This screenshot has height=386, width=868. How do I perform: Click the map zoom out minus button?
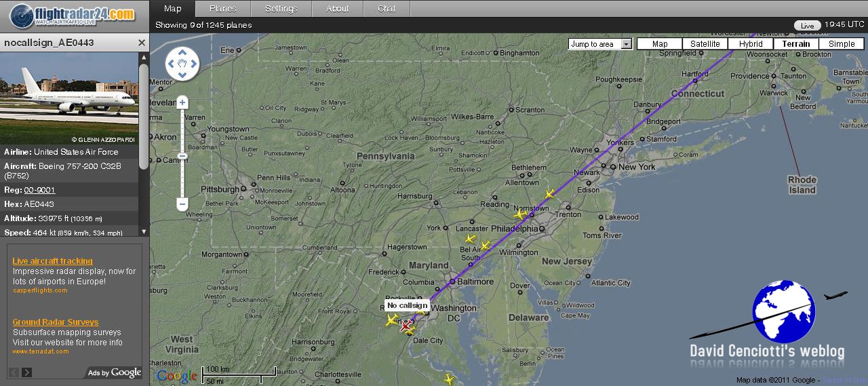[182, 204]
